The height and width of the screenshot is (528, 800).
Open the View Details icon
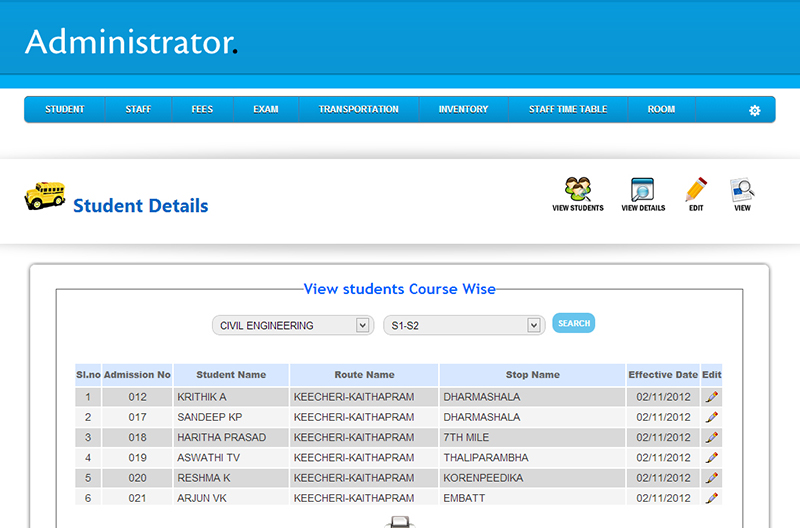coord(642,190)
